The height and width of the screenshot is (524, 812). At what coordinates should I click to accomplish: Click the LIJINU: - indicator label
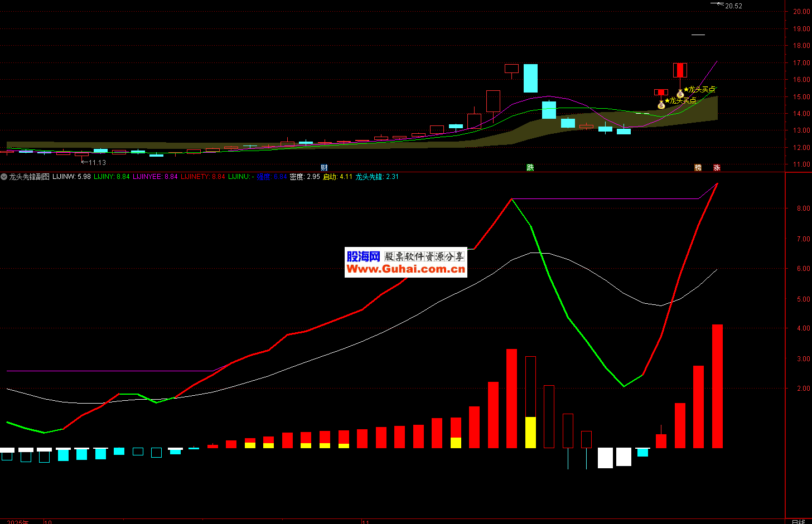(241, 177)
